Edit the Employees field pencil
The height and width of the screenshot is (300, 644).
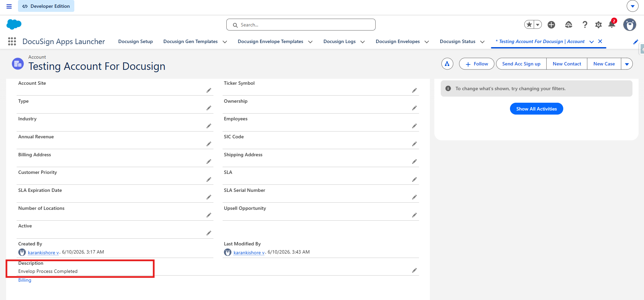coord(414,126)
